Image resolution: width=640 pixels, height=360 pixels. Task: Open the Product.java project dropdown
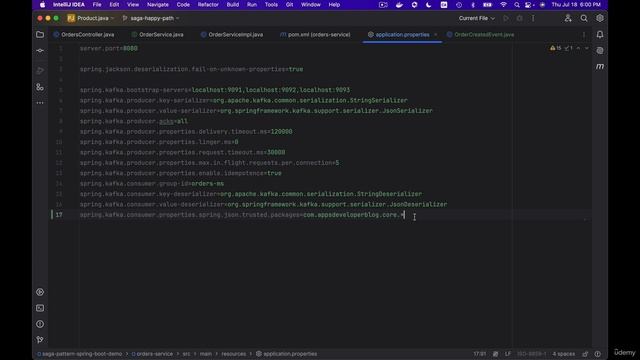[x=91, y=18]
